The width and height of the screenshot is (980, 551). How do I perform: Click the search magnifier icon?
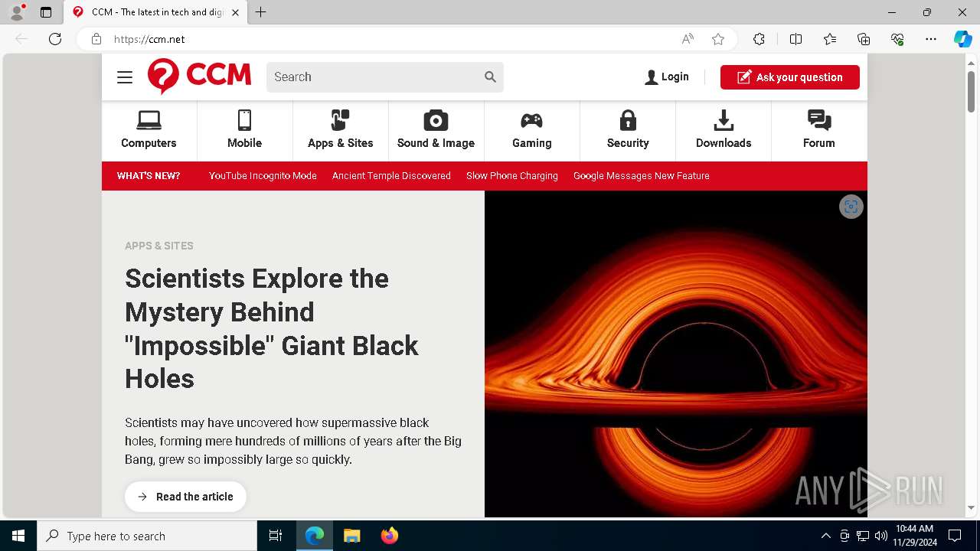[490, 77]
